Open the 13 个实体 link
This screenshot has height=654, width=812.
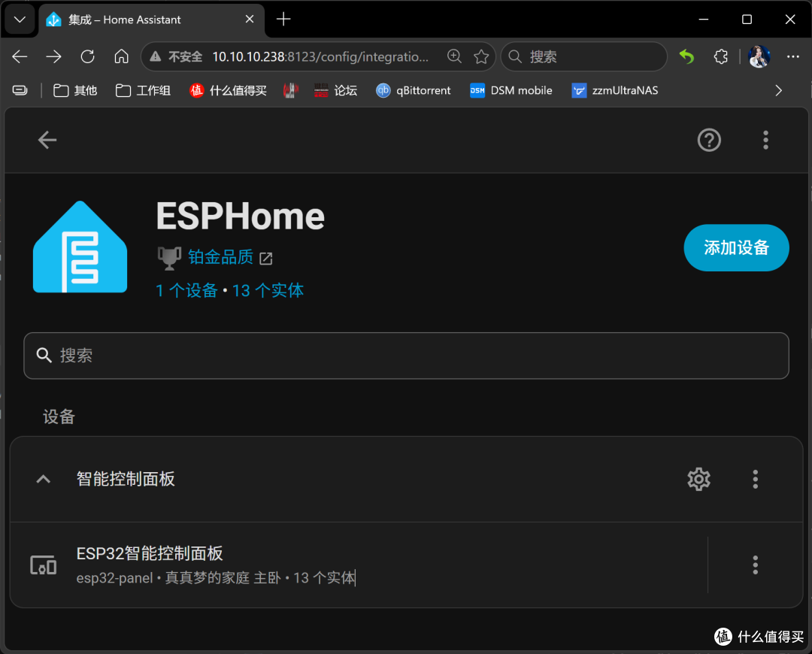pos(268,290)
